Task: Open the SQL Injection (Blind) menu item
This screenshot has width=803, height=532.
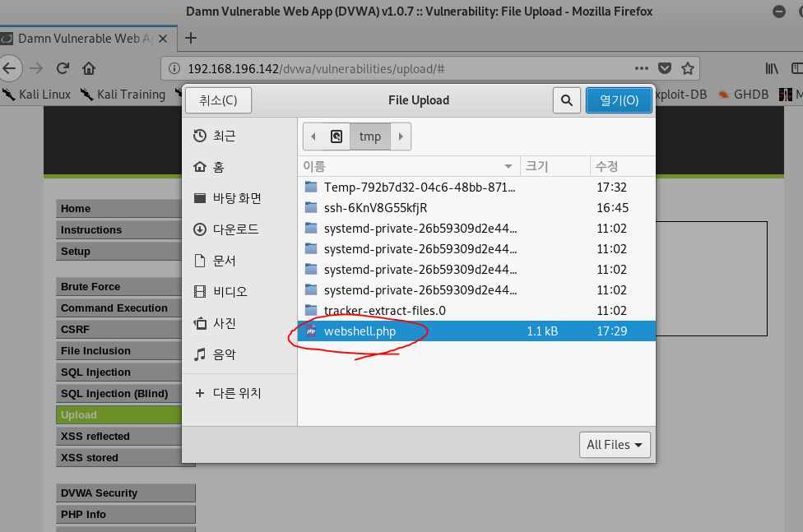Action: point(118,394)
